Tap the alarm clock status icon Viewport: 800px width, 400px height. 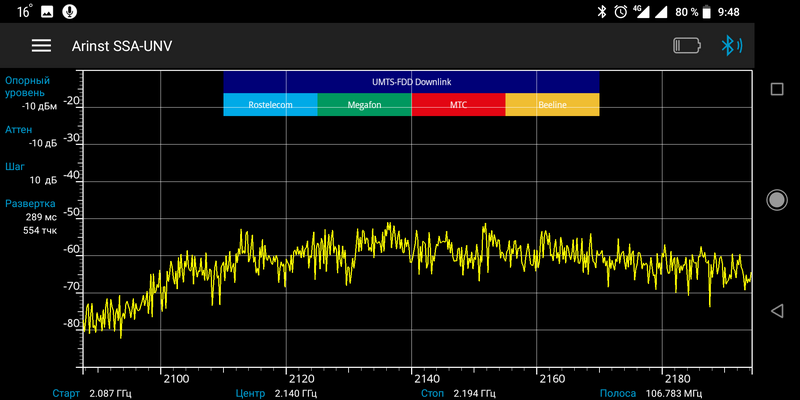[621, 11]
